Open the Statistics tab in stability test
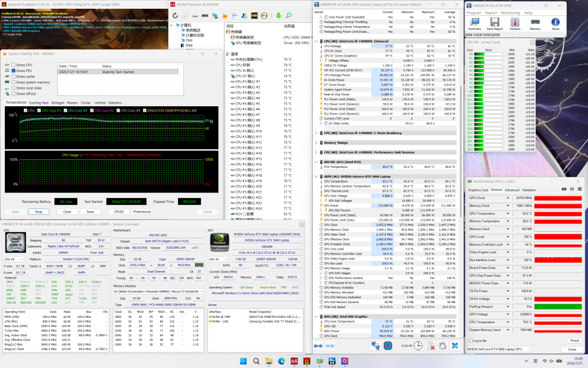The height and width of the screenshot is (368, 588). (x=115, y=102)
